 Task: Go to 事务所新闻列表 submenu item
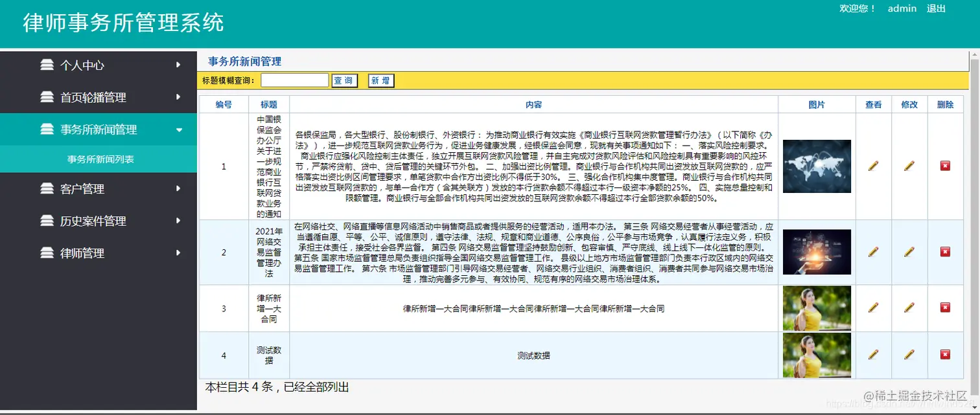point(100,159)
